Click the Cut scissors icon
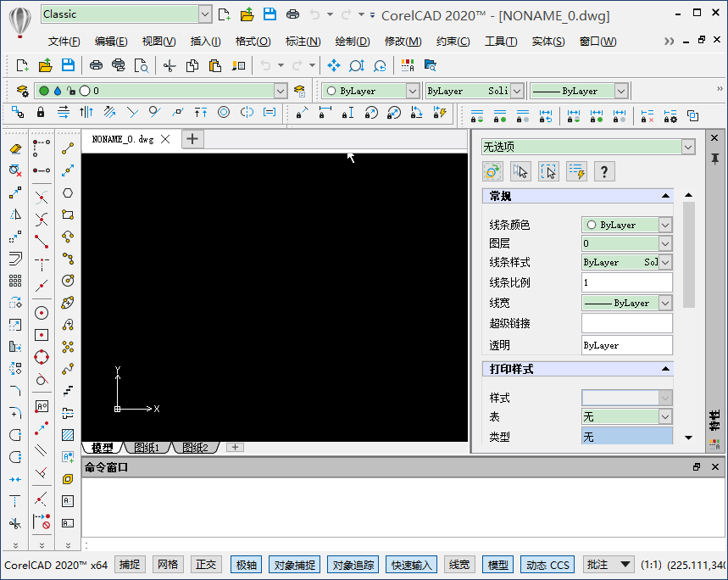This screenshot has width=728, height=580. pyautogui.click(x=169, y=65)
